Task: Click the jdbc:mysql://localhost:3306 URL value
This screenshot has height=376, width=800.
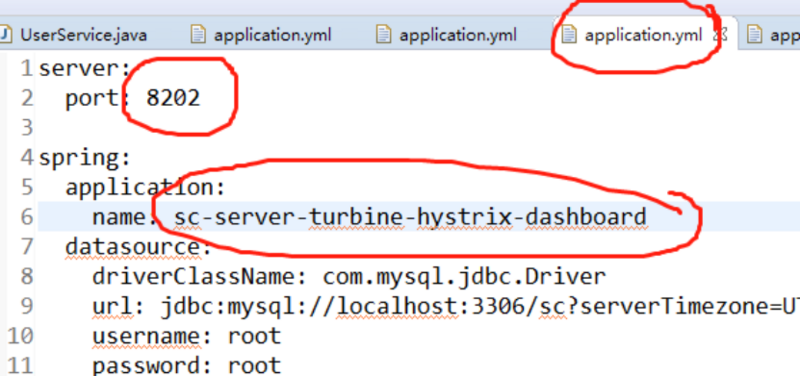Action: (x=480, y=306)
